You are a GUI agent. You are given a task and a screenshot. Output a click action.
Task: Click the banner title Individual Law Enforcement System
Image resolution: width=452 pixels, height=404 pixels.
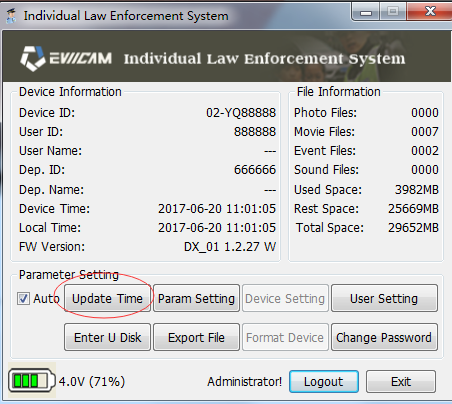(x=265, y=59)
